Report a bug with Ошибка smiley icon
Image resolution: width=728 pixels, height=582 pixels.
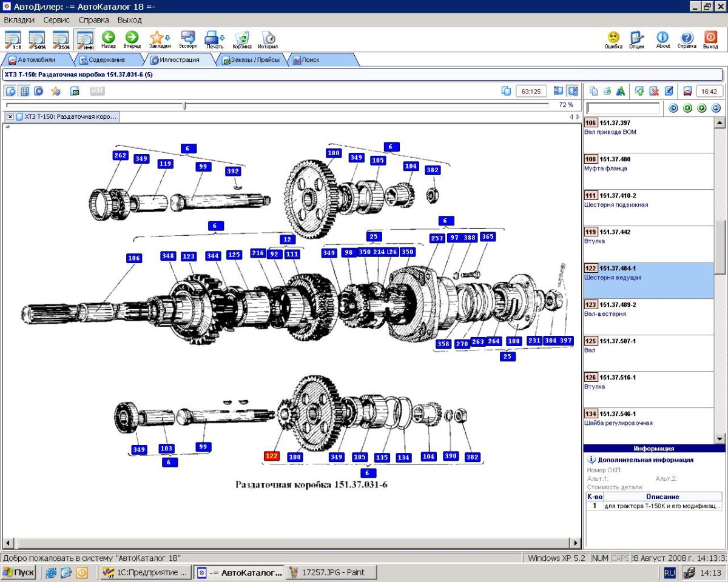(613, 38)
